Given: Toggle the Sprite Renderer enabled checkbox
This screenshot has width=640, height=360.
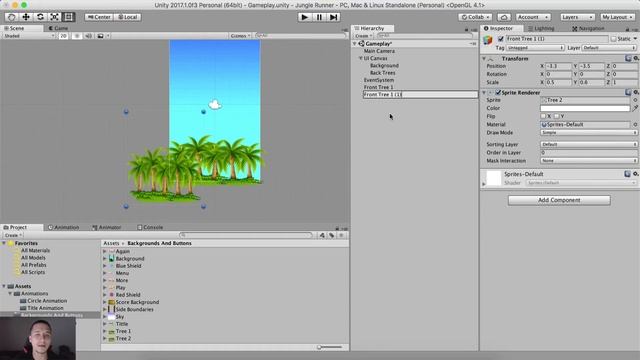Looking at the screenshot, I should click(498, 93).
